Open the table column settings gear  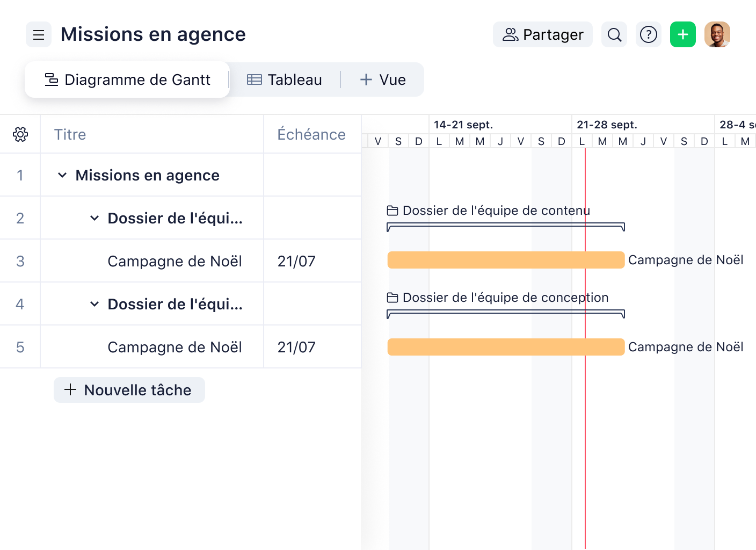pos(20,134)
